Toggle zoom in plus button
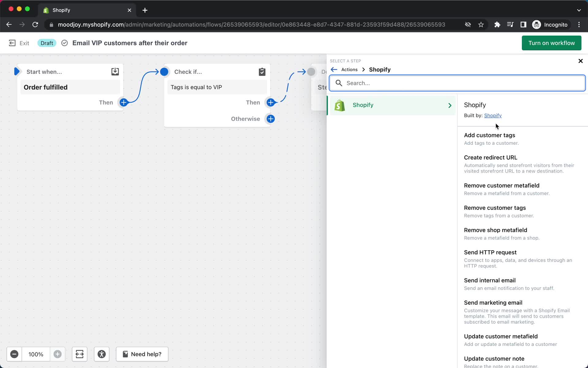Image resolution: width=588 pixels, height=368 pixels. coord(57,354)
